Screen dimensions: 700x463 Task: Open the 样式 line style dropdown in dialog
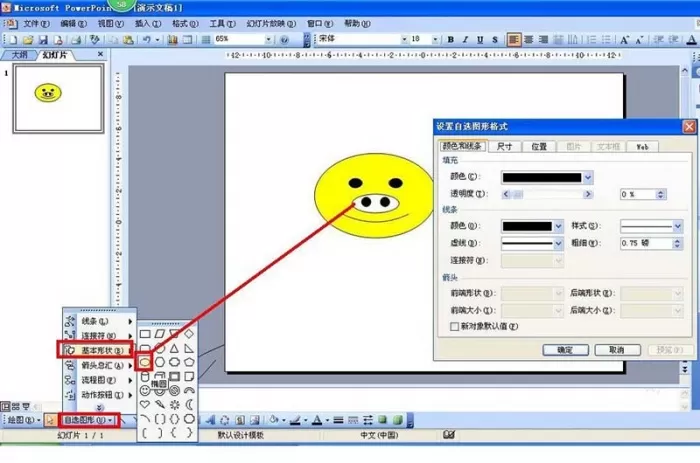[x=678, y=226]
